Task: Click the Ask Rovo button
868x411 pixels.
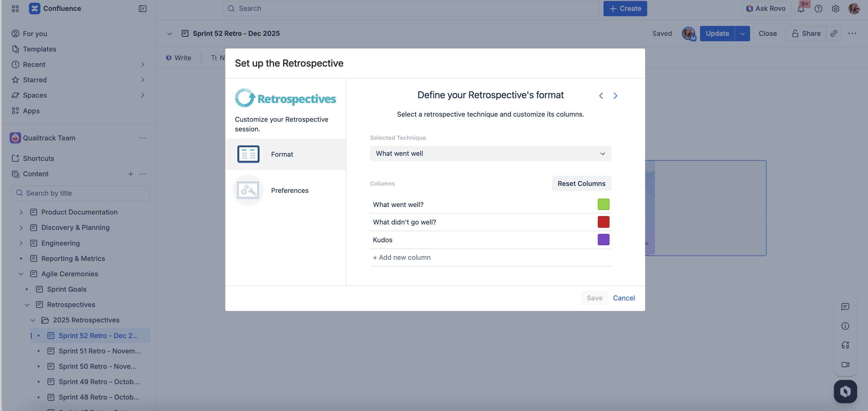Action: 766,9
